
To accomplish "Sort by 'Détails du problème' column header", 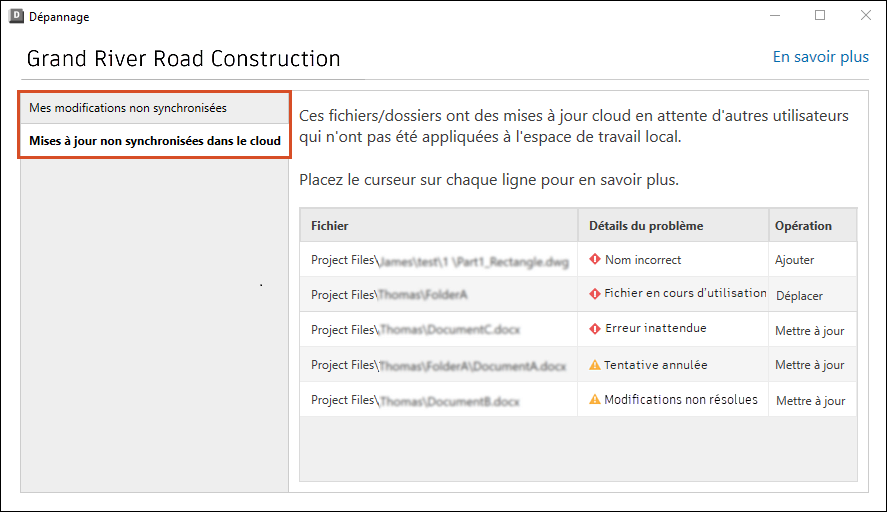I will tap(673, 225).
